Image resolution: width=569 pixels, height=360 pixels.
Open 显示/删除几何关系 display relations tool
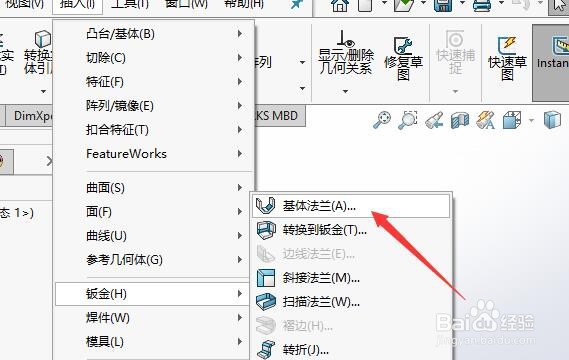(x=346, y=53)
